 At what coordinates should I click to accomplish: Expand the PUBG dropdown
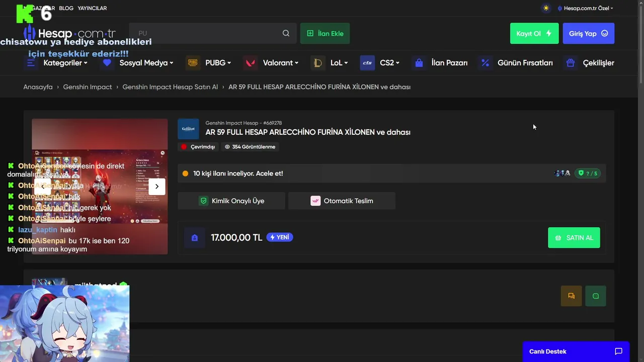coord(218,63)
